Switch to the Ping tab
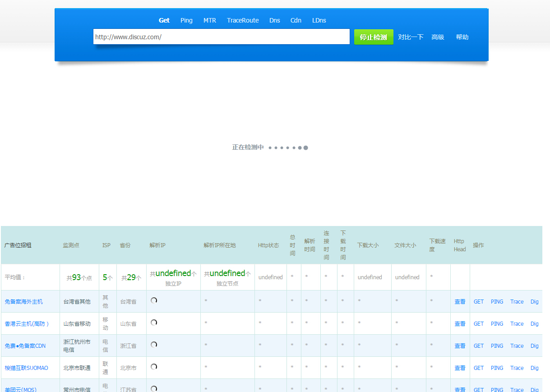The height and width of the screenshot is (392, 550). pyautogui.click(x=186, y=20)
